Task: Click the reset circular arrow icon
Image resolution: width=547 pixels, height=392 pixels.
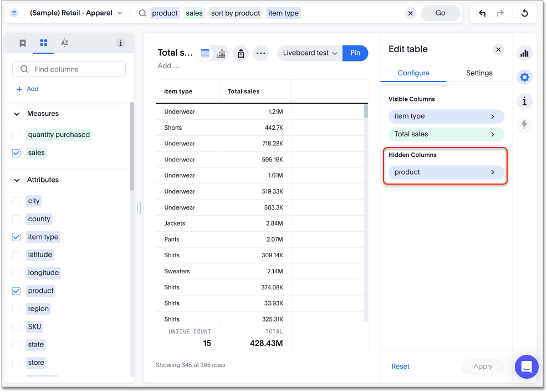Action: click(524, 13)
